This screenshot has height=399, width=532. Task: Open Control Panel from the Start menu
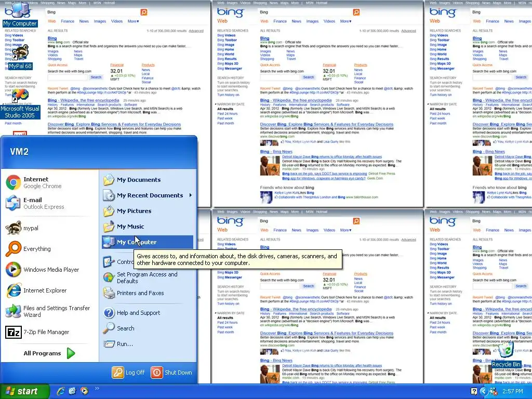[117, 262]
